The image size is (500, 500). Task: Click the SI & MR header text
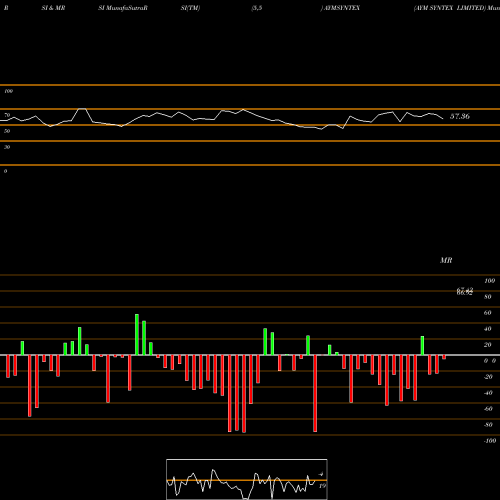(x=53, y=8)
